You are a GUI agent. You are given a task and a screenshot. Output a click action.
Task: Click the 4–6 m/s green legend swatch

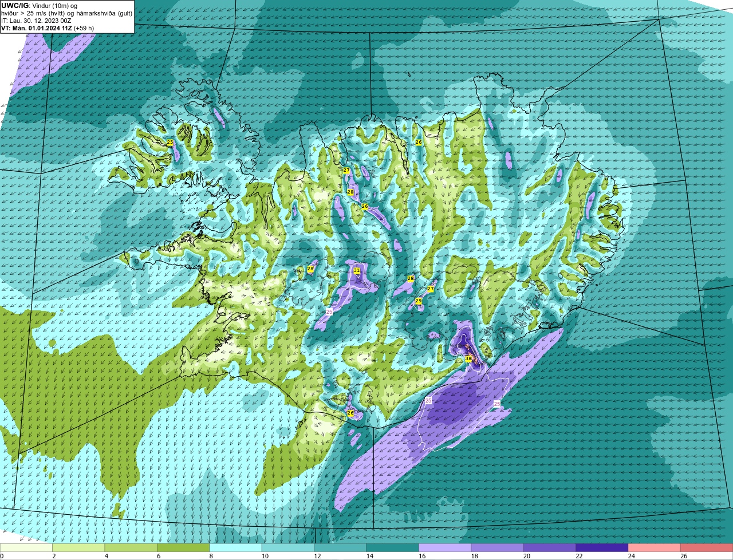pos(131,547)
